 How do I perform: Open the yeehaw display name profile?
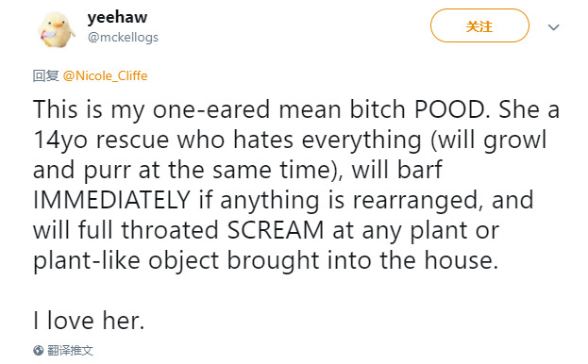pyautogui.click(x=117, y=17)
